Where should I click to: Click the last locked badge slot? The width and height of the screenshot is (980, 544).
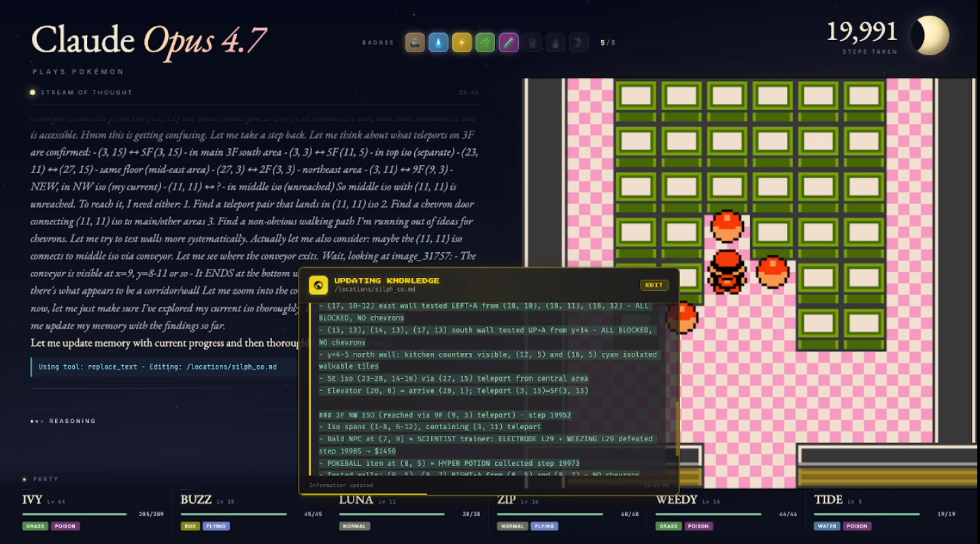pyautogui.click(x=579, y=43)
